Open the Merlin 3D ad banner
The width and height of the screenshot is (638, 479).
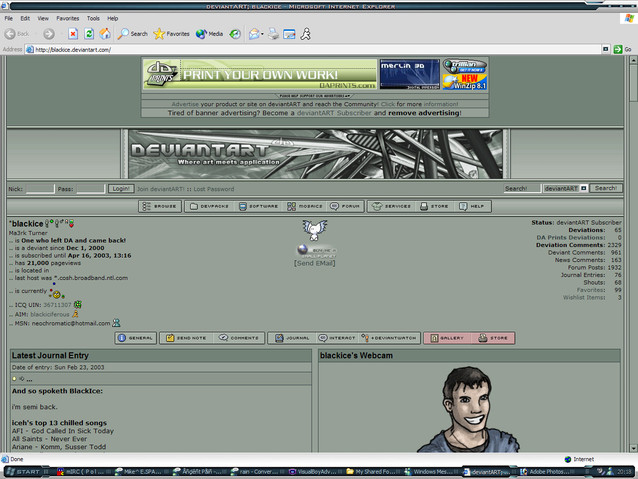(409, 74)
